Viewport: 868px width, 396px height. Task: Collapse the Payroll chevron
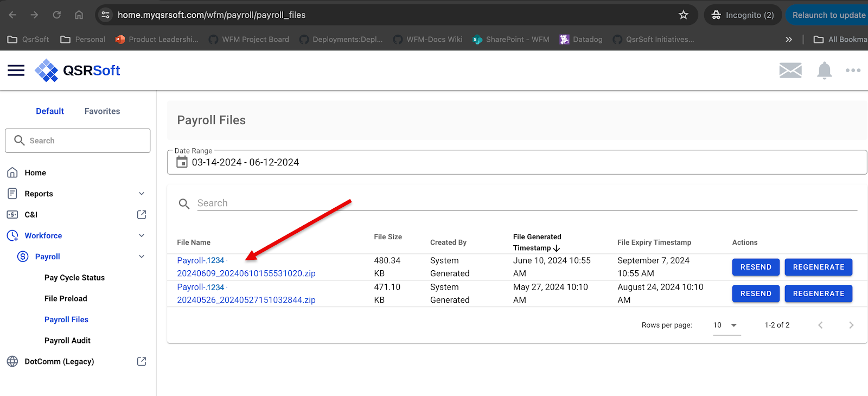pos(142,257)
